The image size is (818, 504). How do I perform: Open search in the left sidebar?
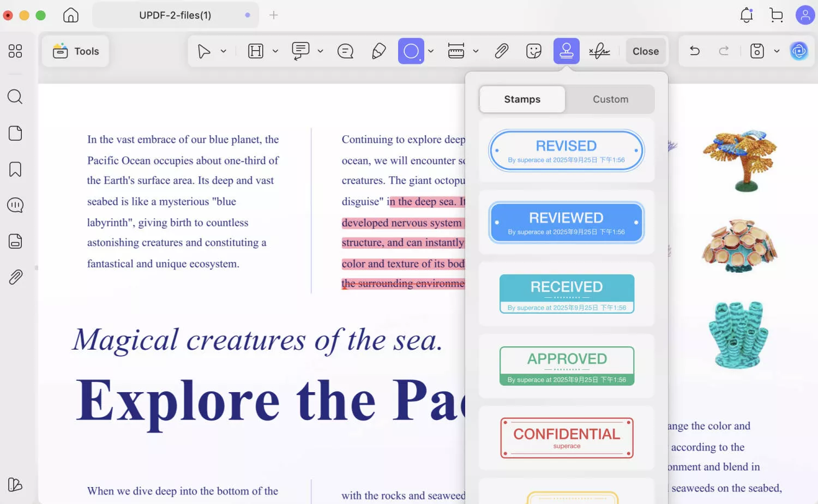[x=15, y=97]
